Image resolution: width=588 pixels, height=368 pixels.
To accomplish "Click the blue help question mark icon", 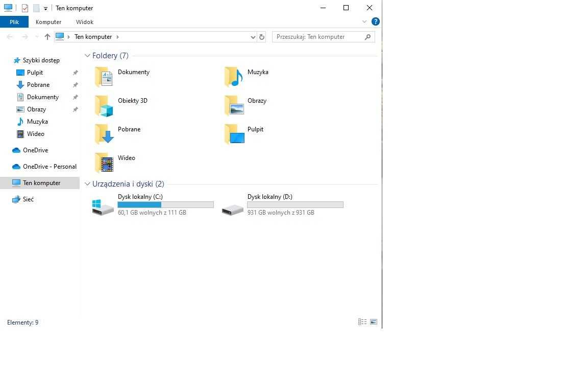I will pyautogui.click(x=375, y=22).
